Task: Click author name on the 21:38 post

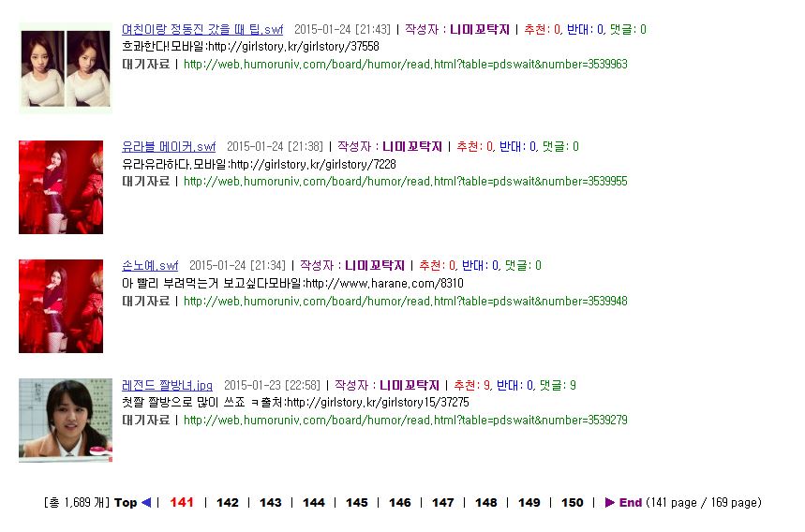Action: [x=412, y=147]
